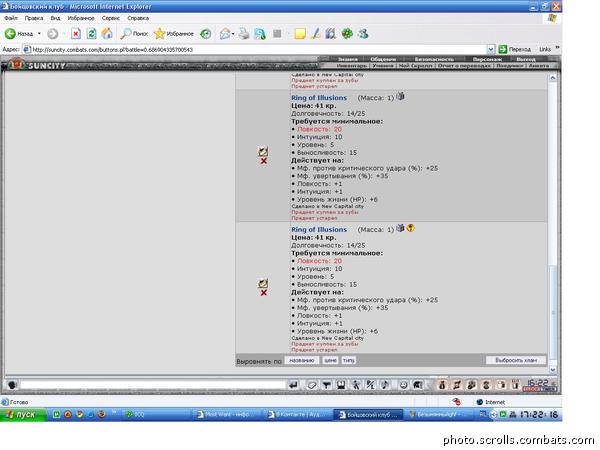This screenshot has height=450, width=600.
Task: Click the Print icon in the toolbar
Action: point(243,33)
